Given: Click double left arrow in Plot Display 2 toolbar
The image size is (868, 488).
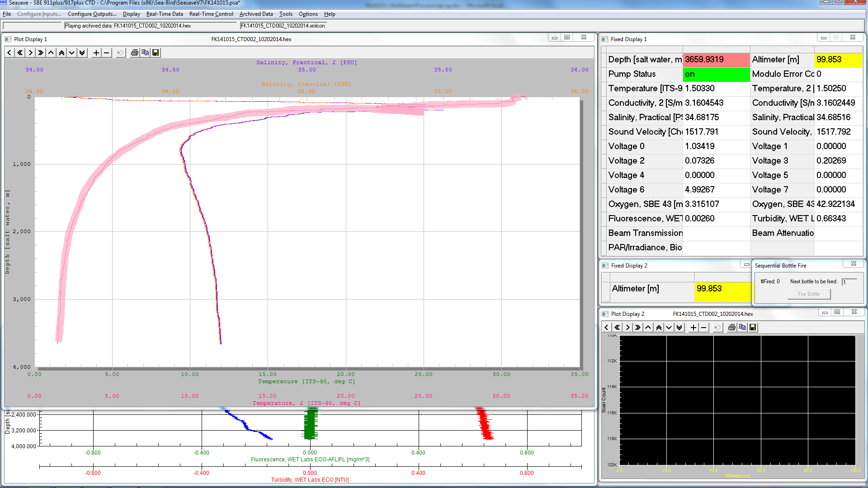Looking at the screenshot, I should point(617,328).
